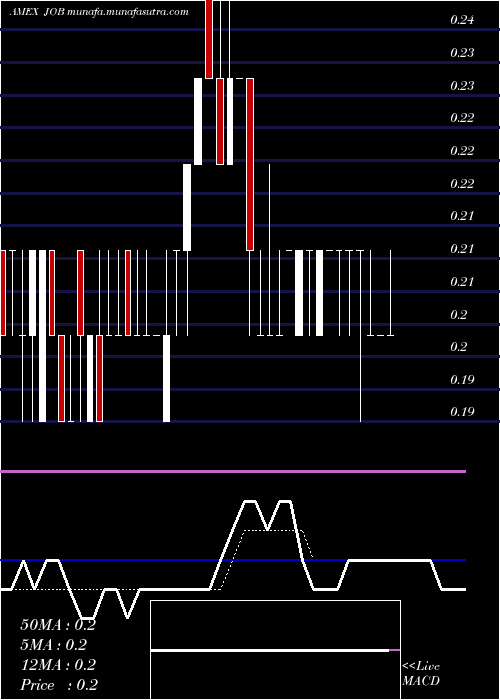Click the <<Live MACD label
The height and width of the screenshot is (700, 500).
click(421, 674)
